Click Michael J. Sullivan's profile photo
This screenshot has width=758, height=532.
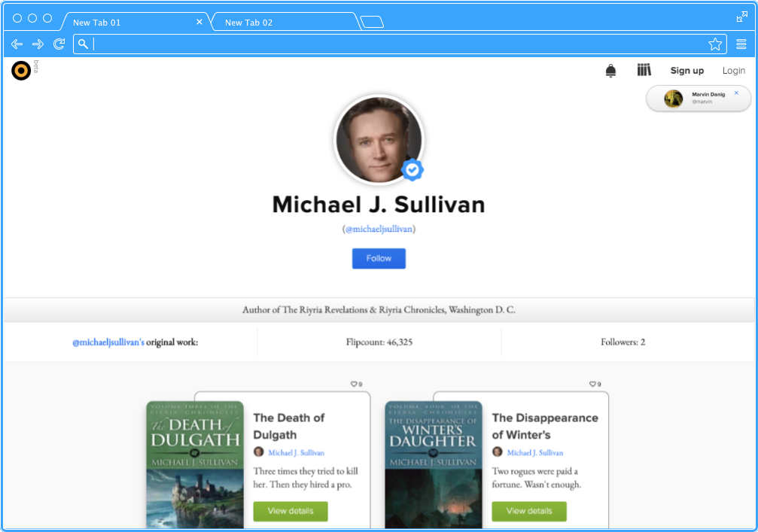coord(379,140)
